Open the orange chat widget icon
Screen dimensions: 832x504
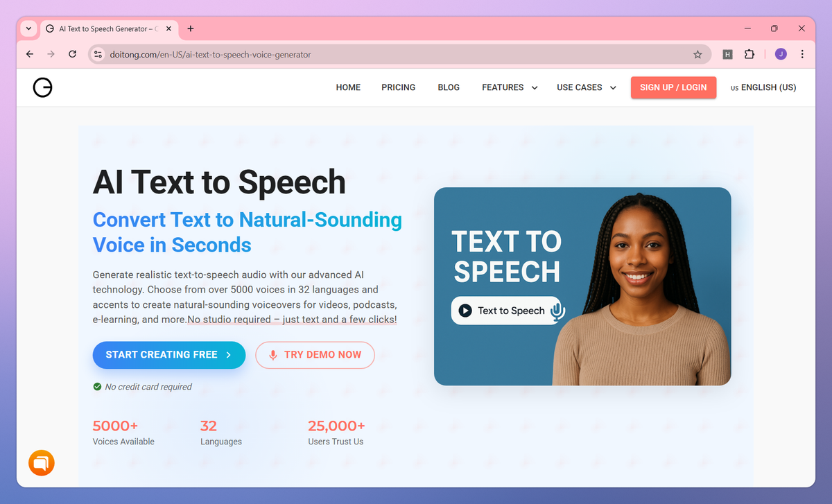[x=42, y=463]
